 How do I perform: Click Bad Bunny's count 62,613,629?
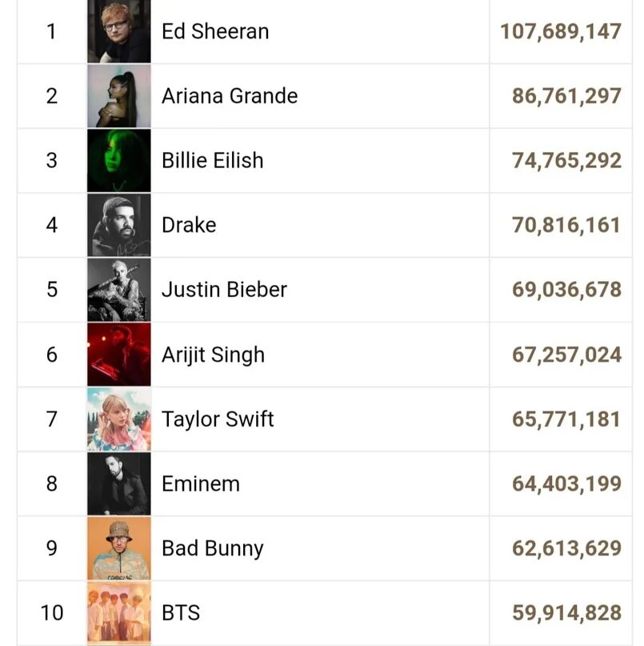566,548
